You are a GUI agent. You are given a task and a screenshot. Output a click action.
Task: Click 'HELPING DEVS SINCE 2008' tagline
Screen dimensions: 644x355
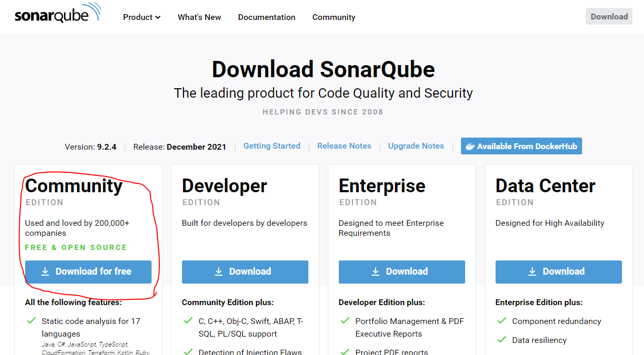tap(323, 112)
